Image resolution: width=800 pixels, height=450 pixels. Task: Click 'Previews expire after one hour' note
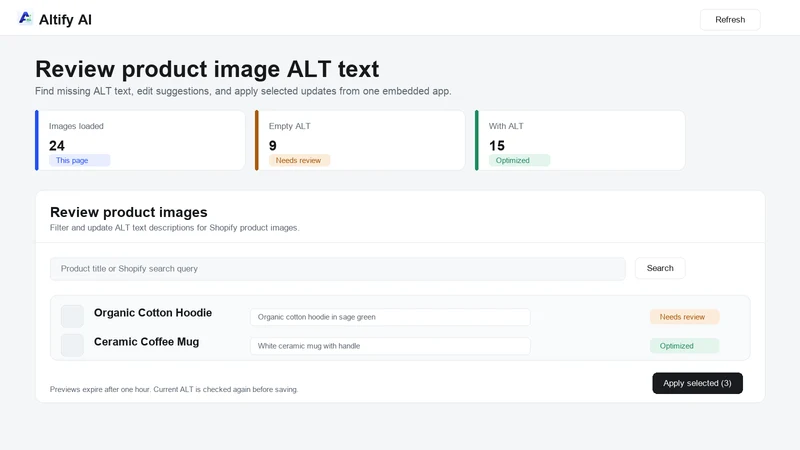tap(173, 389)
